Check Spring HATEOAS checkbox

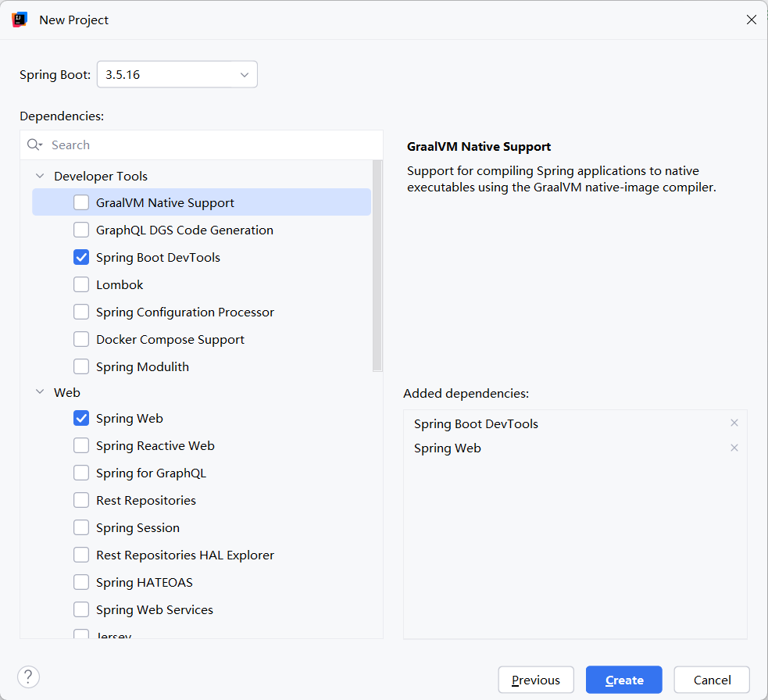(x=81, y=583)
